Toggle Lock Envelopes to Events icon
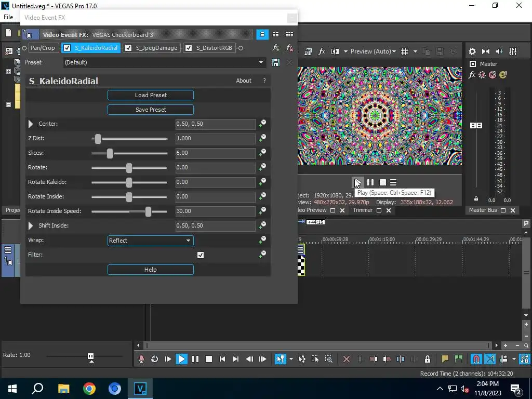Image resolution: width=532 pixels, height=399 pixels. (x=525, y=359)
